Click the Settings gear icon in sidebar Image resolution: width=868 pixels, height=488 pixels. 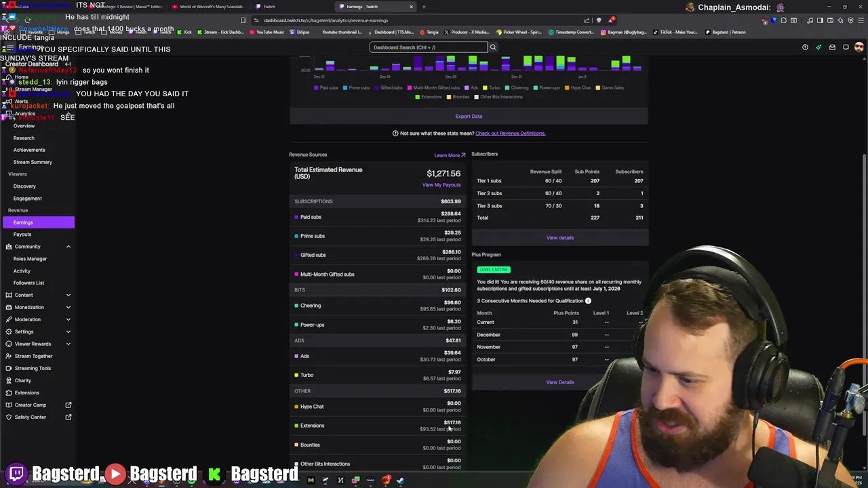tap(8, 331)
